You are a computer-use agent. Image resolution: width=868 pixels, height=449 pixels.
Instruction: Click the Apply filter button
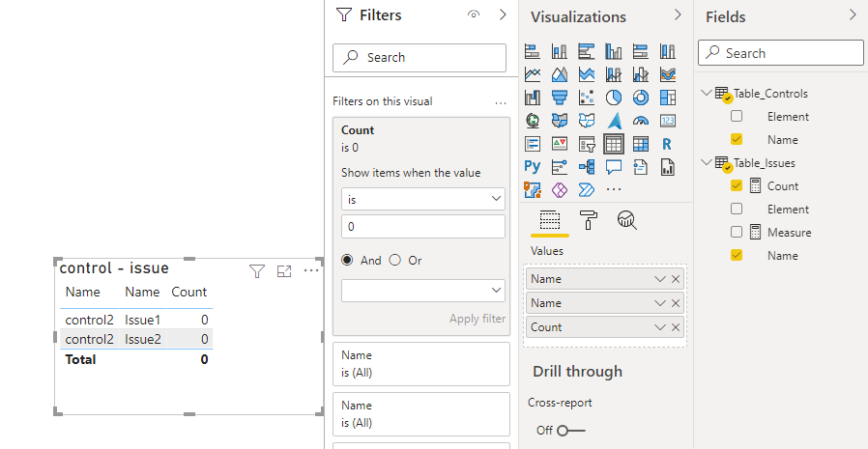coord(477,319)
